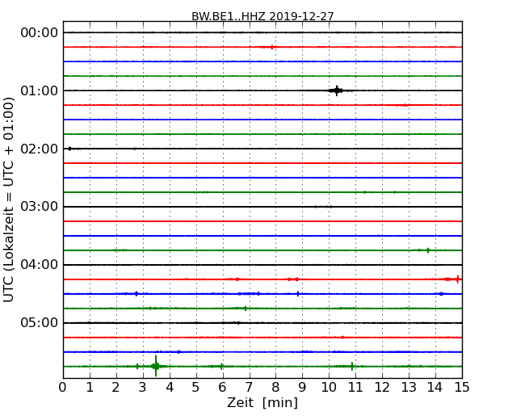The width and height of the screenshot is (525, 420).
Task: Click the x-axis tick label '0'
Action: 63,388
